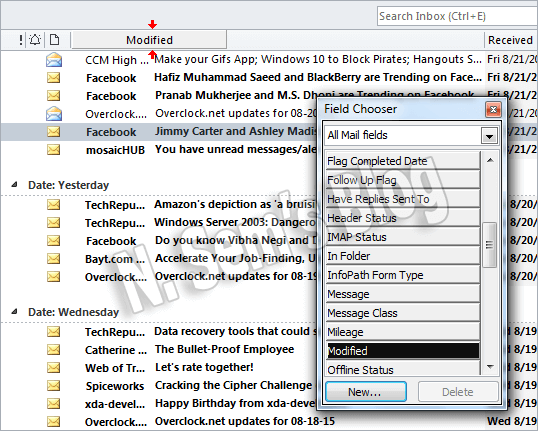Click the Date: Yesterday group label
The height and width of the screenshot is (431, 538).
coord(68,185)
